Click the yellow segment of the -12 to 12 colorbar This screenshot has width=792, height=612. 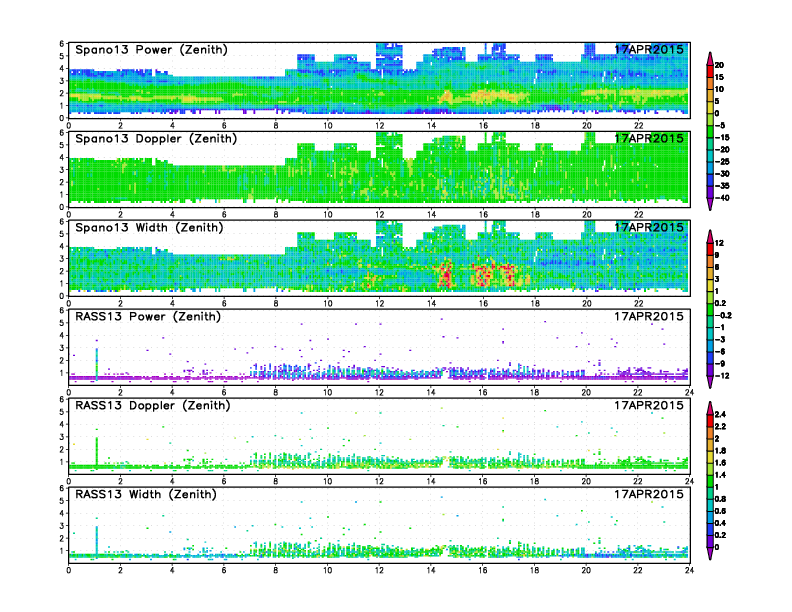coord(710,285)
